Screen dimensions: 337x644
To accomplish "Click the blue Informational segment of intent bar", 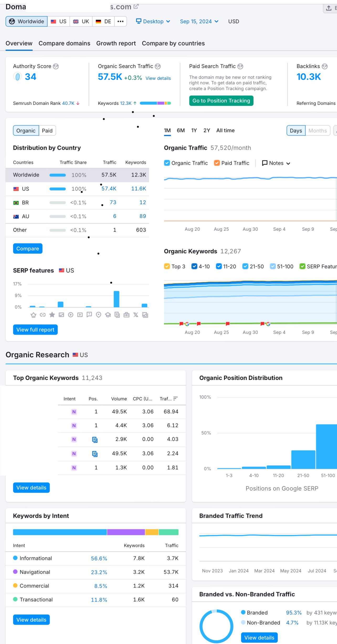I will point(60,532).
